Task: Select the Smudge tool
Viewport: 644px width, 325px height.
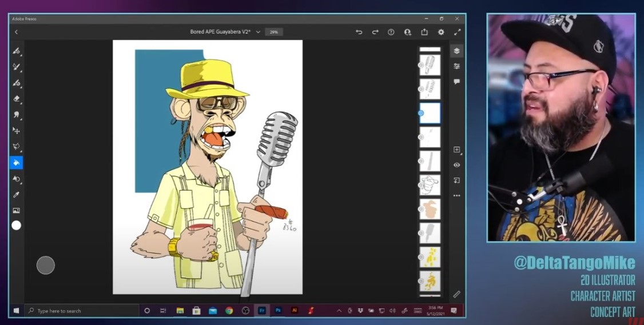Action: (17, 115)
